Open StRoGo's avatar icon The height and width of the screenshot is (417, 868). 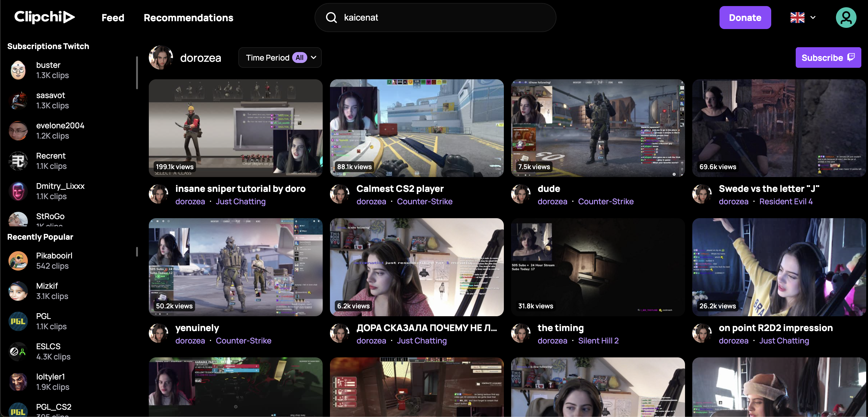(x=18, y=219)
